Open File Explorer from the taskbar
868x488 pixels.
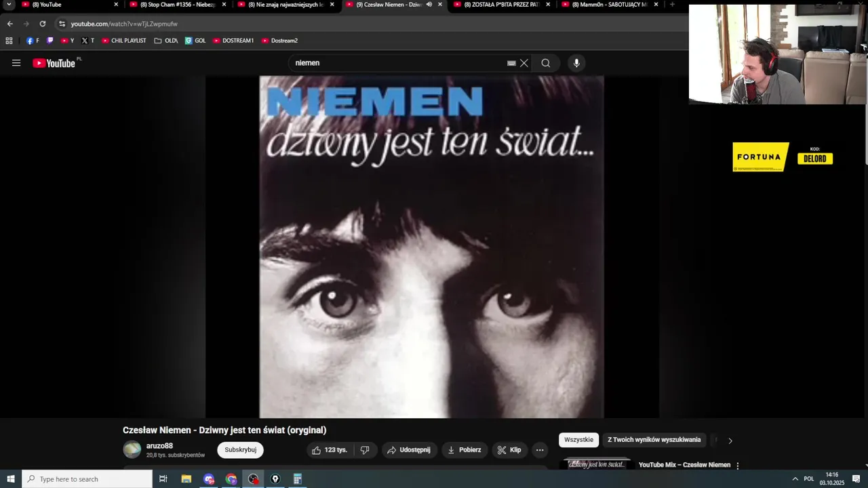point(186,479)
